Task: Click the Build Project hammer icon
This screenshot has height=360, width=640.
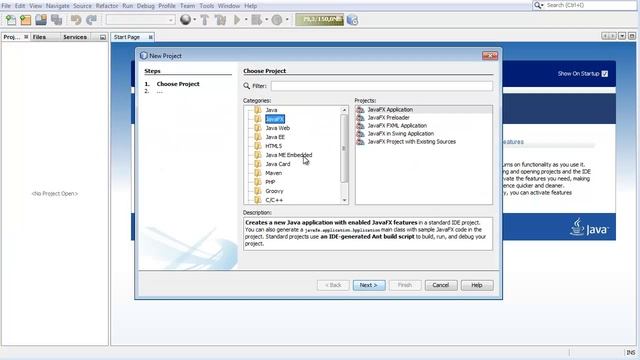Action: coord(204,20)
